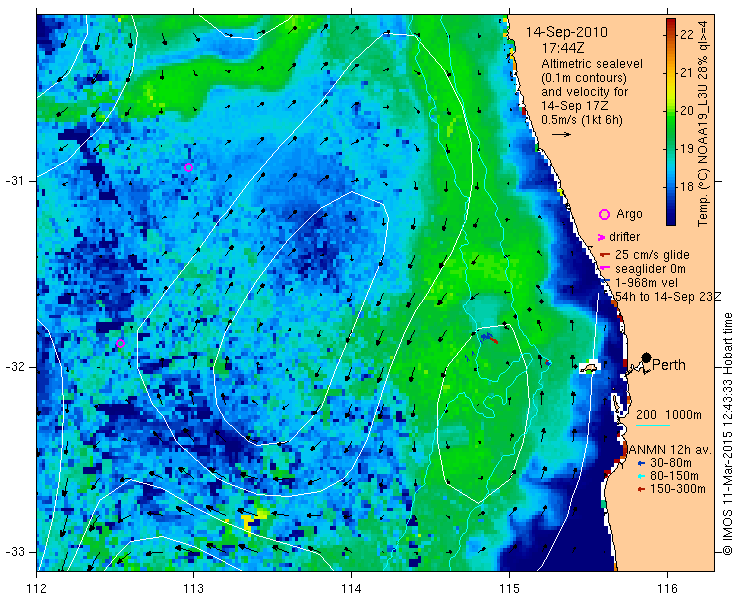This screenshot has height=600, width=740.
Task: Click the '54h to 14-Sep 23Z' text
Action: point(668,296)
